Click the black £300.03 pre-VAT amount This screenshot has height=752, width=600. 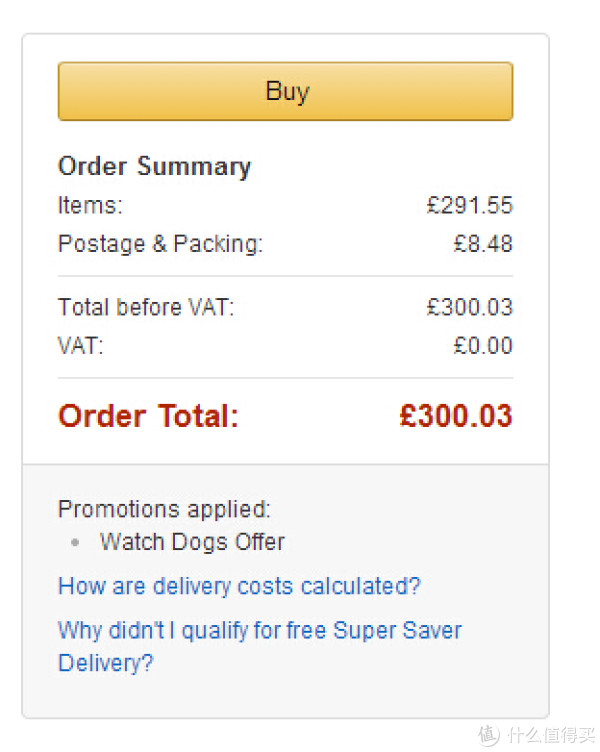tap(470, 307)
